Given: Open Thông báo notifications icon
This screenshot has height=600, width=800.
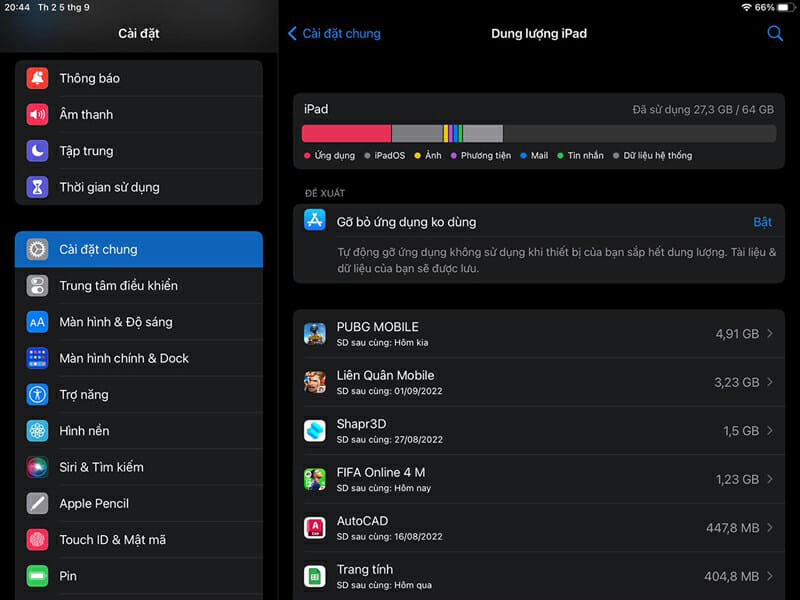Looking at the screenshot, I should click(x=37, y=78).
